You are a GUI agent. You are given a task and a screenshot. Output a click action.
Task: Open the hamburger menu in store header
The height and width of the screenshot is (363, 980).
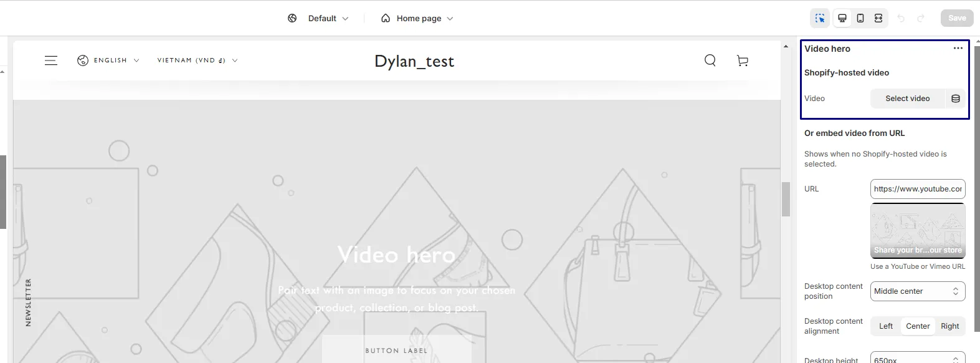(x=51, y=60)
